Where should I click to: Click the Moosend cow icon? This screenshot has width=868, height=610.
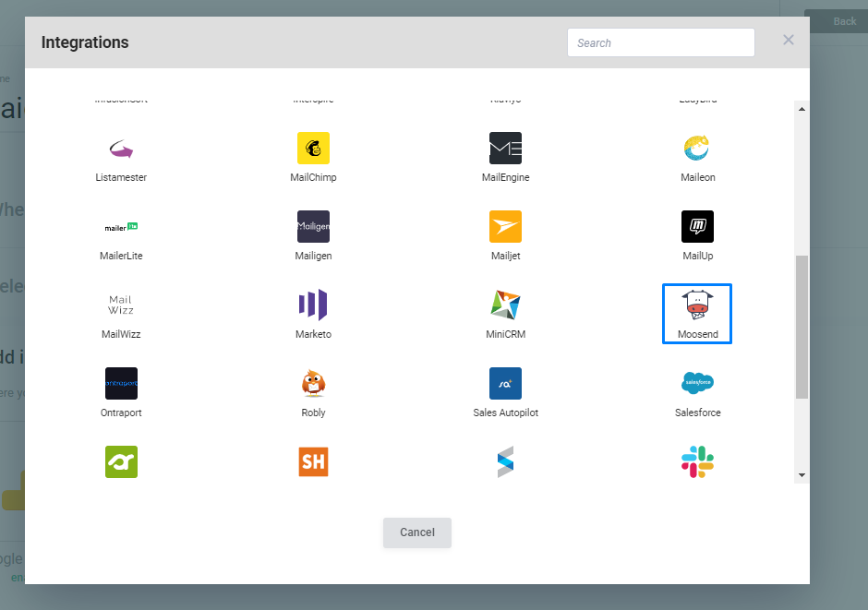pos(697,305)
